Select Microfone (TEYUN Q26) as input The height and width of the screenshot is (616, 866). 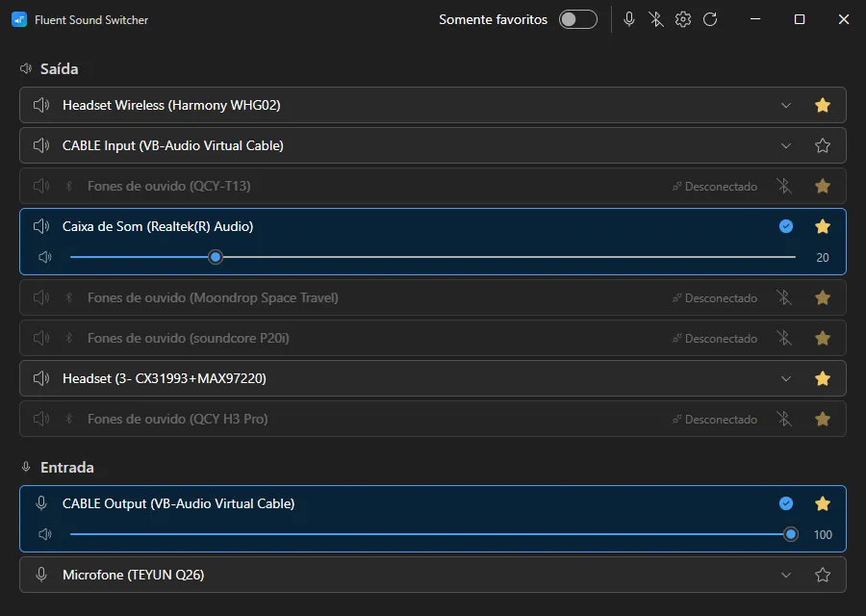(x=432, y=575)
